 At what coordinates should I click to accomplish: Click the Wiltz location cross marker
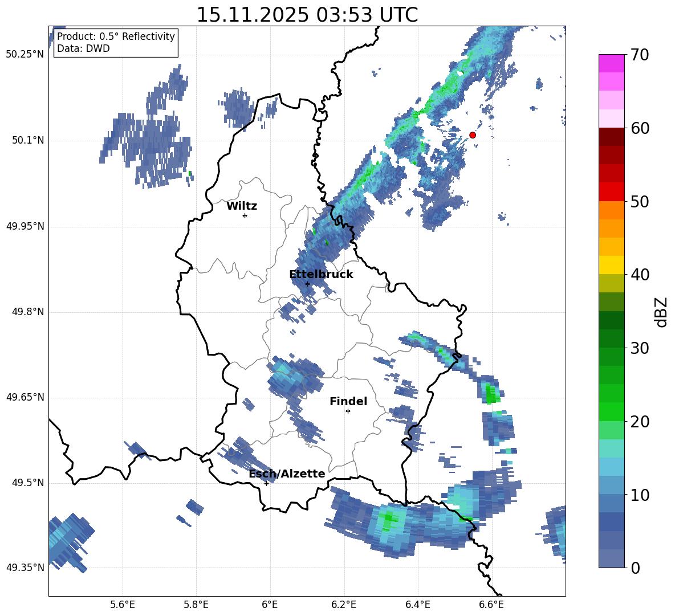(x=245, y=215)
